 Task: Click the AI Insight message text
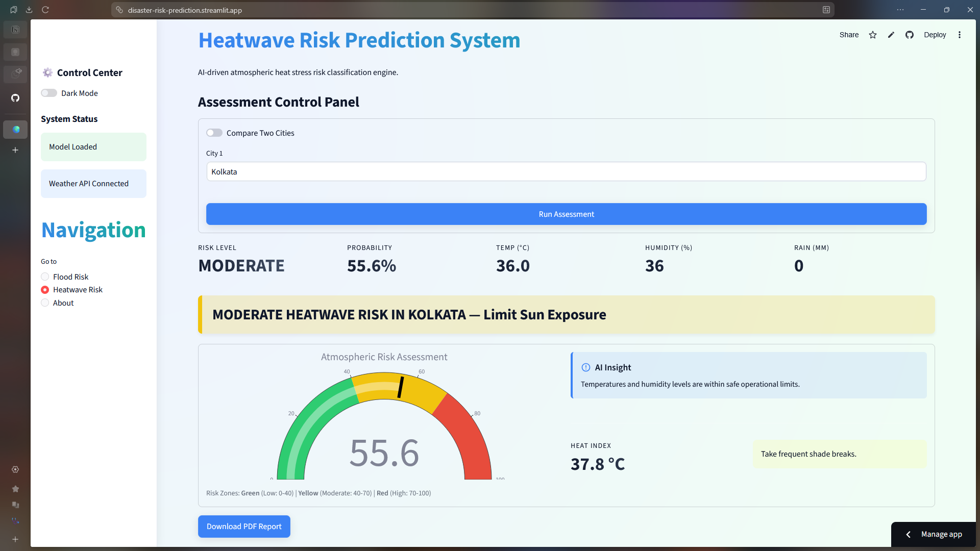(690, 384)
